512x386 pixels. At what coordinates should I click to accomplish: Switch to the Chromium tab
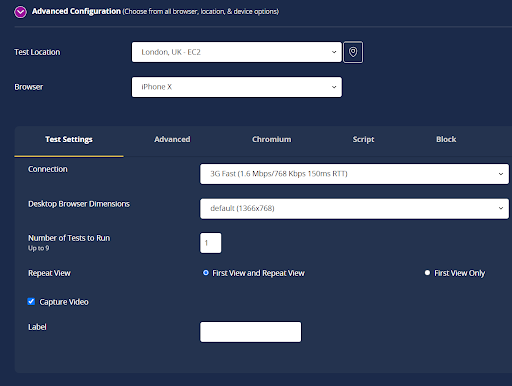[x=272, y=139]
